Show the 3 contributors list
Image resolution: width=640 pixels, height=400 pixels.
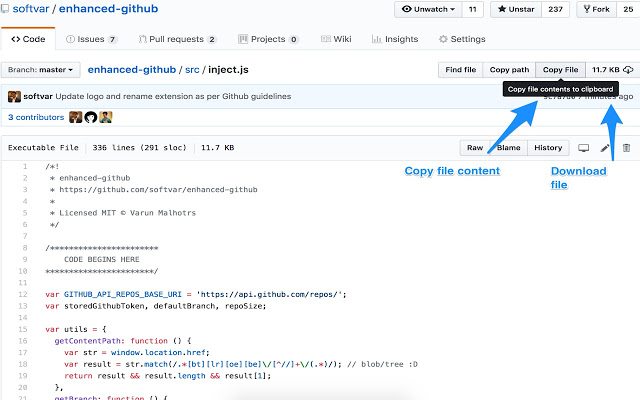point(36,117)
